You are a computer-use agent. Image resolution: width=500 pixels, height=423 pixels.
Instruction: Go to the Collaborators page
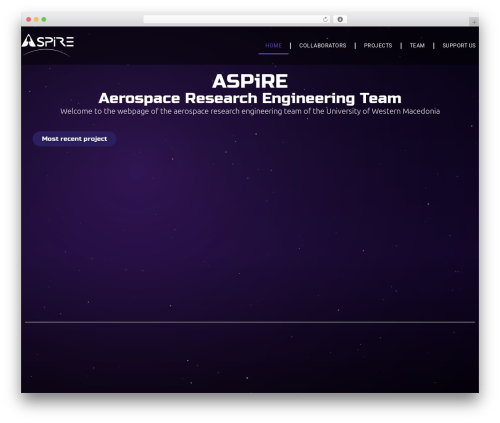coord(322,46)
